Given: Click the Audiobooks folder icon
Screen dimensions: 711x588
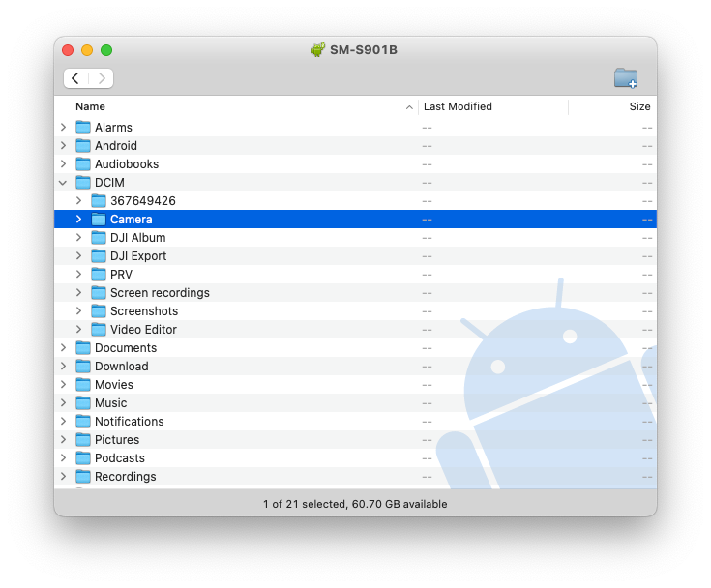Looking at the screenshot, I should click(x=83, y=164).
